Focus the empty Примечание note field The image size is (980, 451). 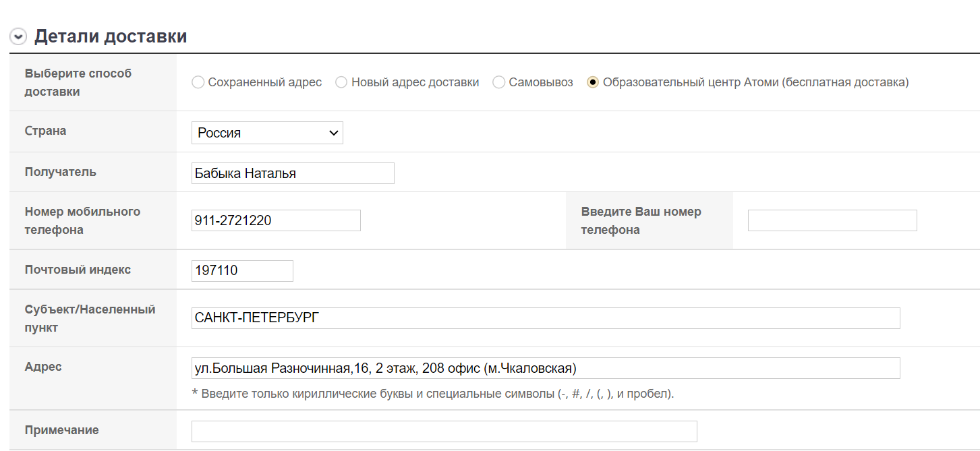coord(444,431)
